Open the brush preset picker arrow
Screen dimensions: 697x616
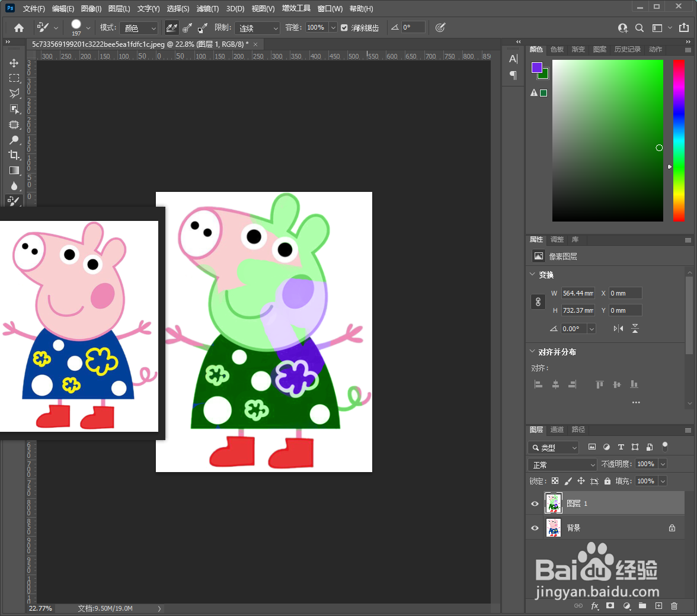(88, 28)
